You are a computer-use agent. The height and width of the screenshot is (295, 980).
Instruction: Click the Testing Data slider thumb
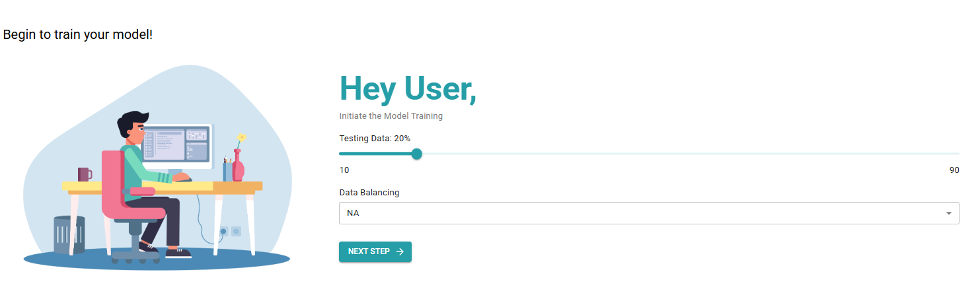417,154
